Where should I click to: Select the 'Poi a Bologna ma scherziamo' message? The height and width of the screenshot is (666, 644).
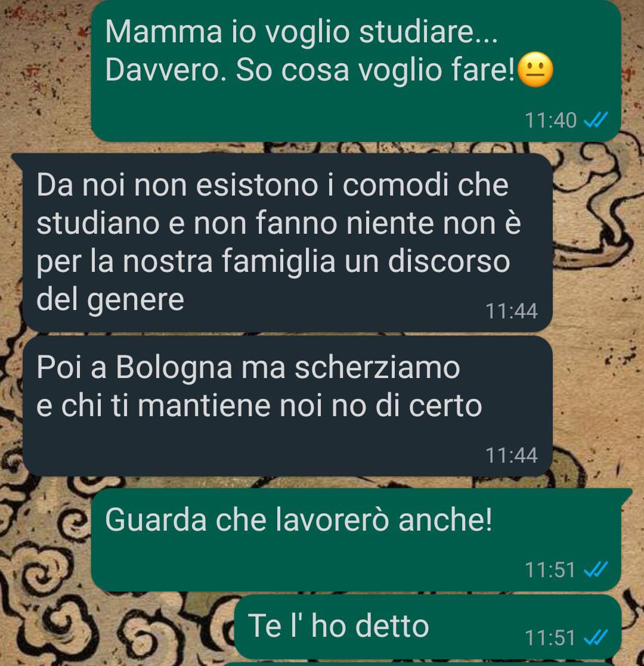click(x=287, y=406)
